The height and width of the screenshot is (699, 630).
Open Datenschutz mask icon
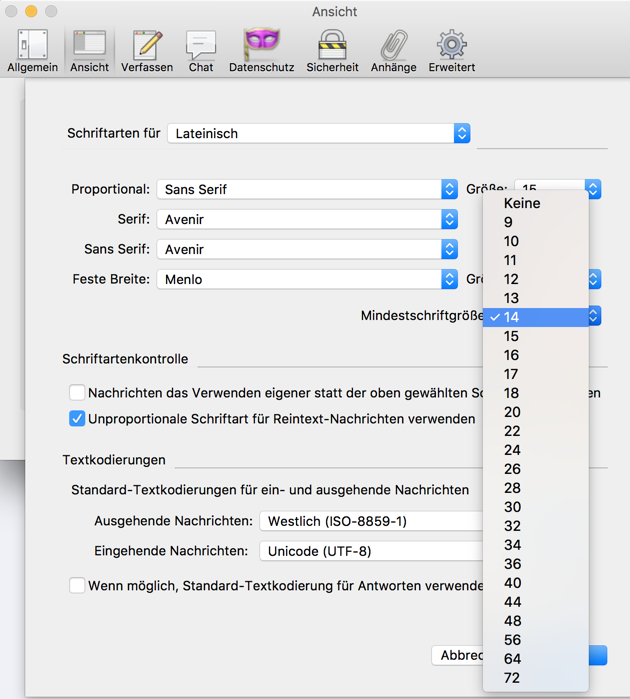tap(260, 50)
